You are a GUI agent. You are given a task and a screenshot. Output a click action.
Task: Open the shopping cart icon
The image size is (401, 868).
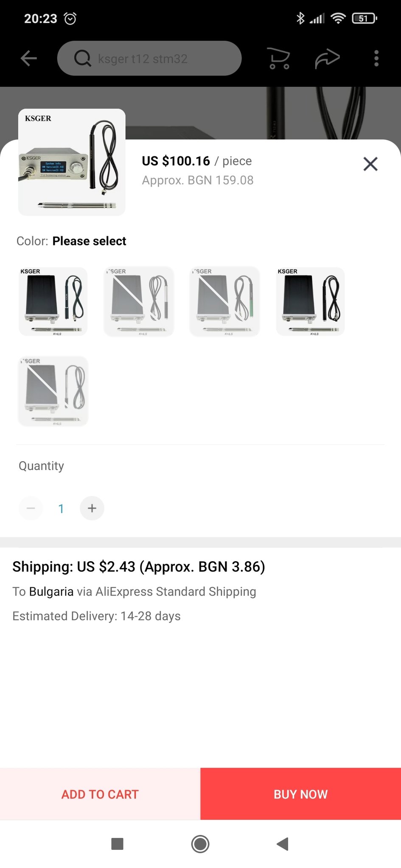[x=278, y=58]
